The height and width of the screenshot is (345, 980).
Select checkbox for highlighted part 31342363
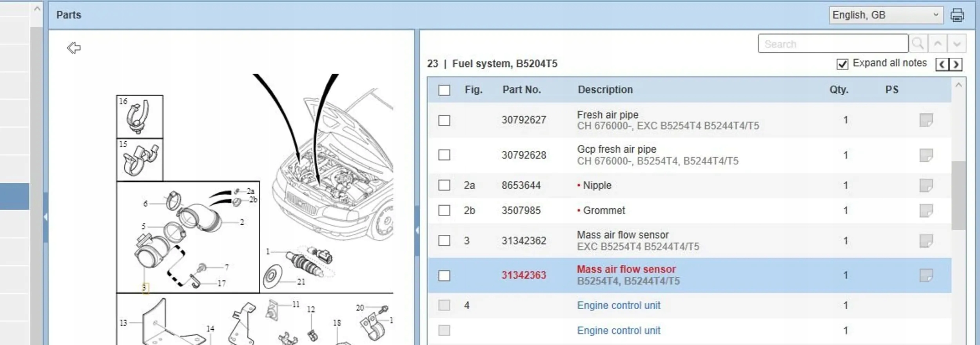point(444,276)
